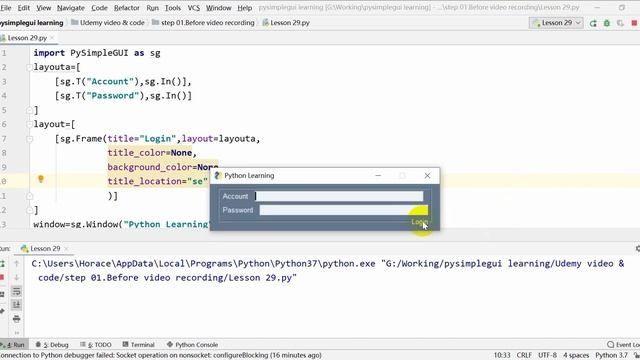Change CRLF line separator in status bar

[x=524, y=355]
